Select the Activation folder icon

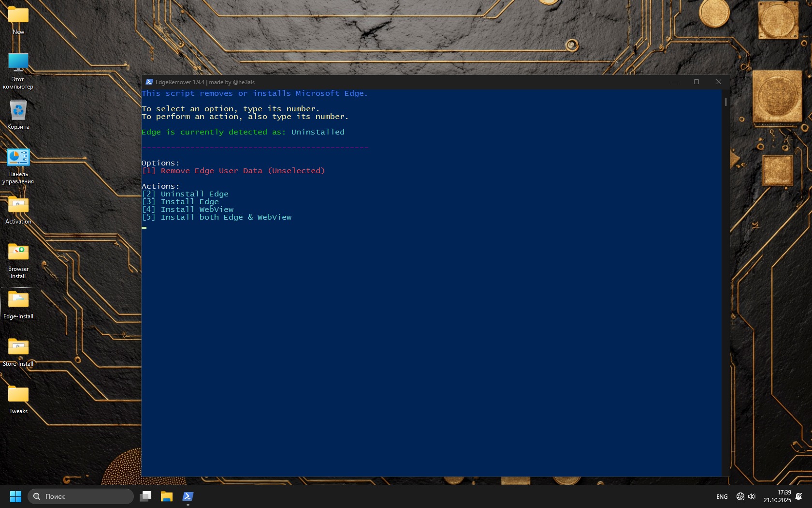pos(18,210)
